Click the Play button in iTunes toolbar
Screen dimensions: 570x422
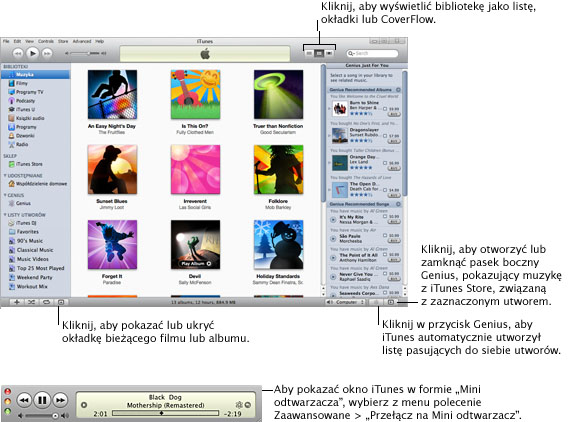click(32, 53)
